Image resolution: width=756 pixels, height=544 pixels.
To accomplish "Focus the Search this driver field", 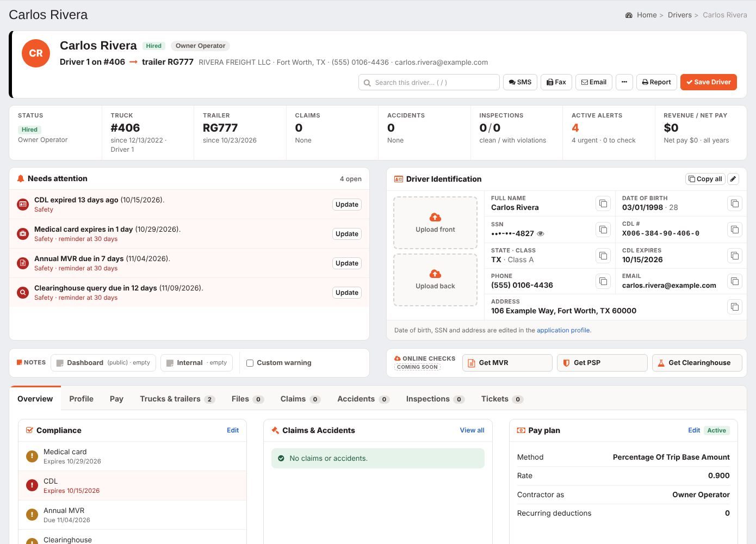I will [x=429, y=82].
